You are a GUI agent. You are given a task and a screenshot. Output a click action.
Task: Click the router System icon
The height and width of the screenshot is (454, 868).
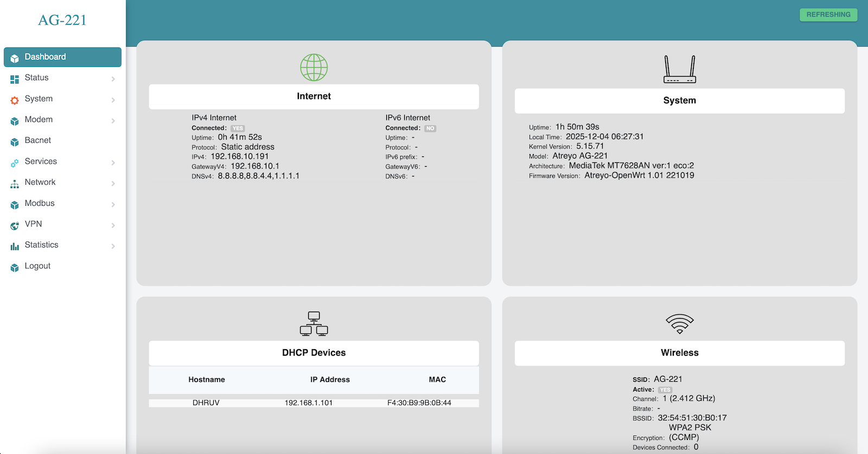point(679,70)
